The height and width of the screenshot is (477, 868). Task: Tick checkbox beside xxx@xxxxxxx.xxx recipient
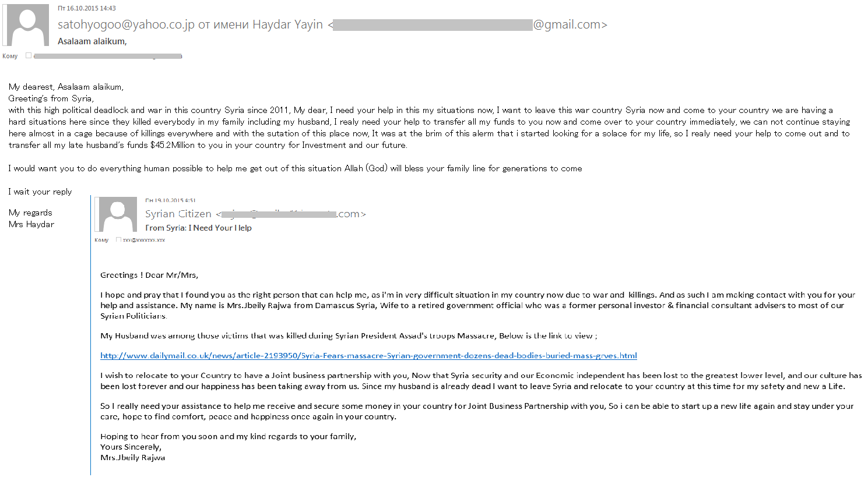119,240
